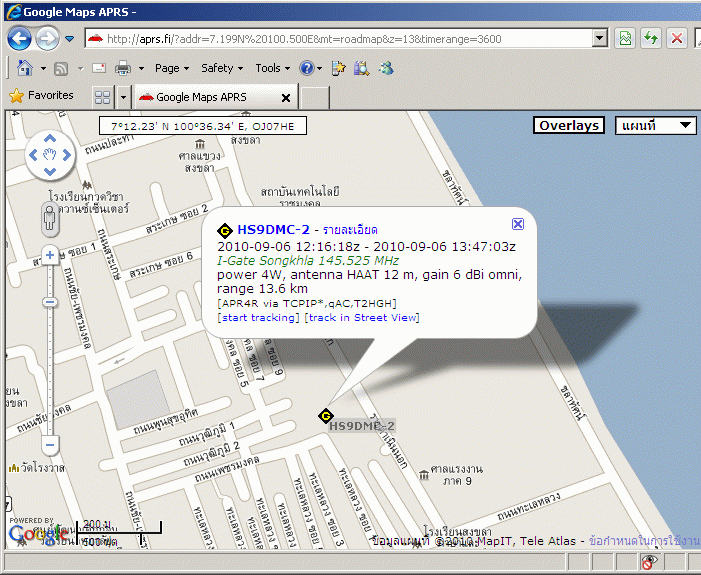
Task: Open the Page menu
Action: pyautogui.click(x=172, y=68)
